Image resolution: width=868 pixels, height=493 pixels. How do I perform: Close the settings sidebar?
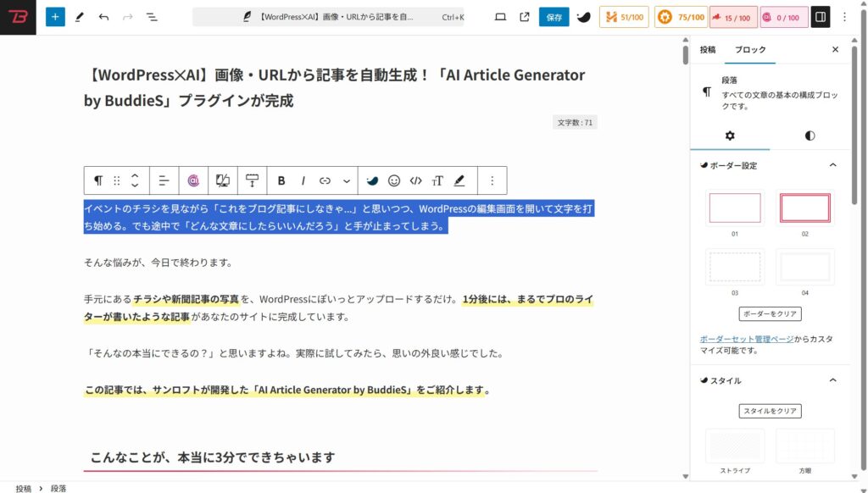(835, 50)
